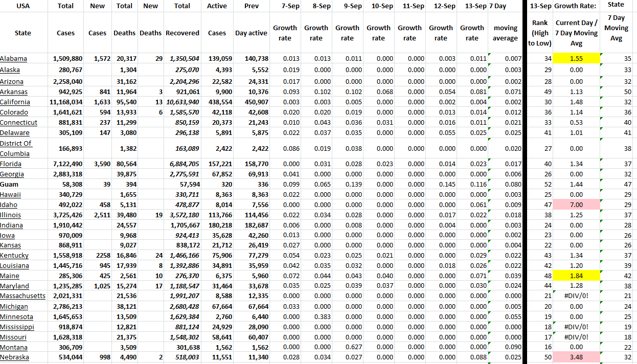
Task: Select the #DIV/0! cell in Mississippi row
Action: (576, 327)
